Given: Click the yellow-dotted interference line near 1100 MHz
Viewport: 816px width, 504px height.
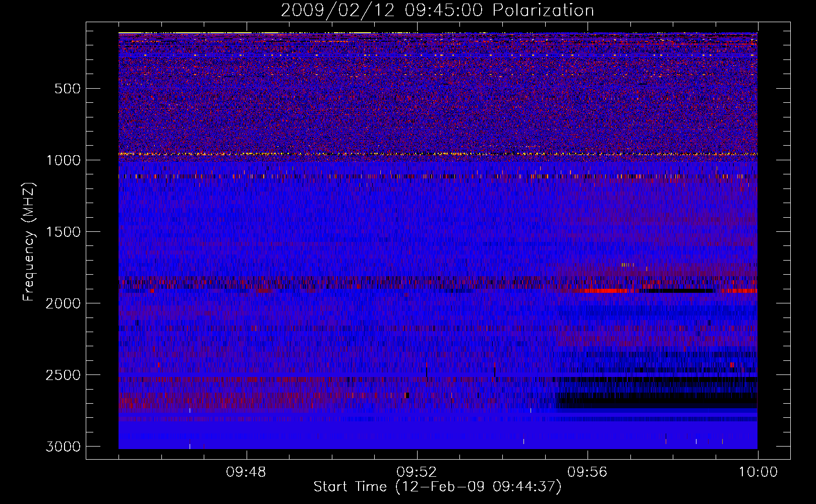Looking at the screenshot, I should [x=438, y=176].
